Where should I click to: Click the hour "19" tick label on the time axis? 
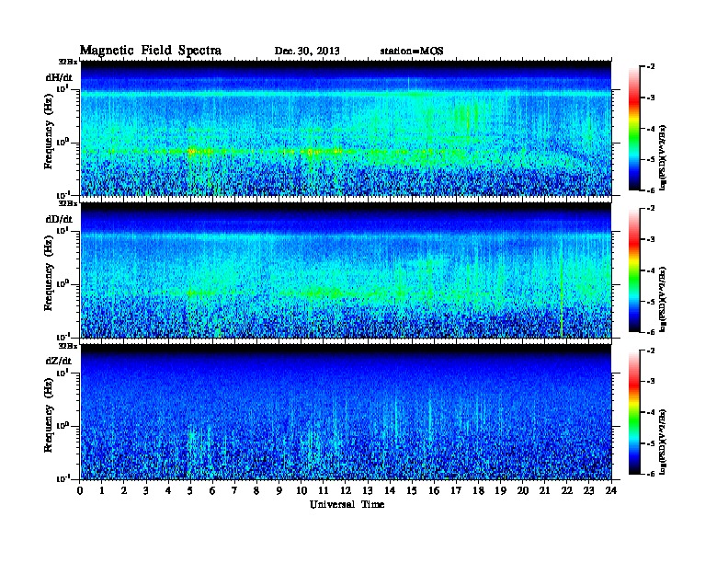click(x=500, y=491)
